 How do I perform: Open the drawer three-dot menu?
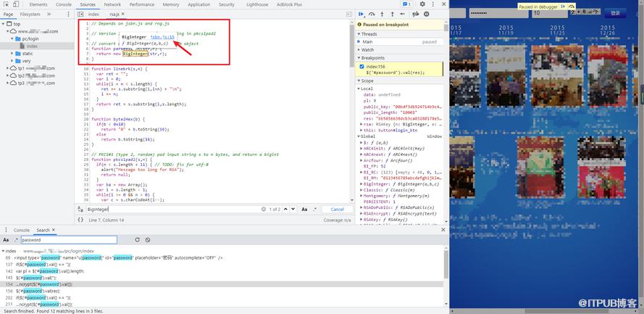[6, 230]
